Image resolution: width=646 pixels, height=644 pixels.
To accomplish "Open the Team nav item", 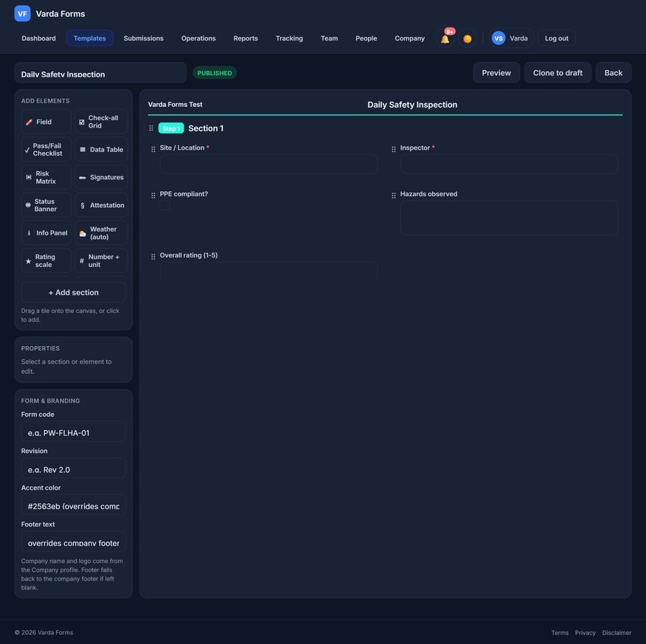I will pos(329,38).
